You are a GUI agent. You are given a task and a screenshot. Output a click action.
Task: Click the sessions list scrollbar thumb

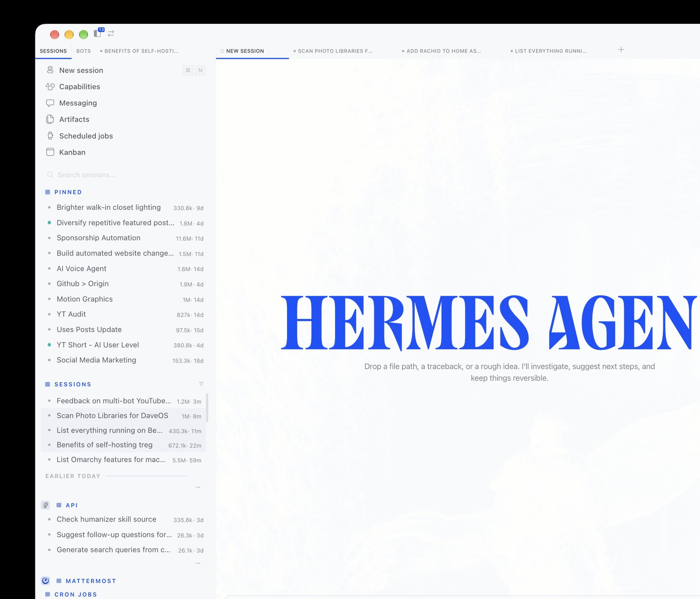pos(207,408)
